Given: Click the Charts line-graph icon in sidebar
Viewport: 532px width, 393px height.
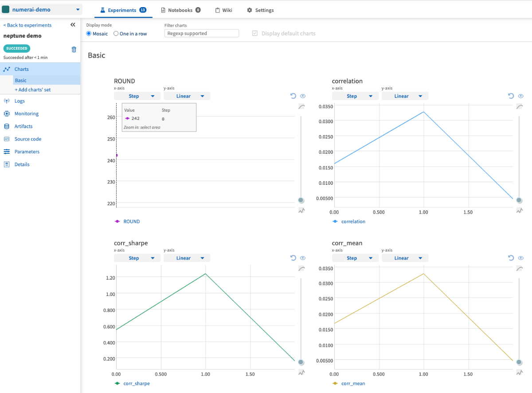Looking at the screenshot, I should (x=7, y=69).
